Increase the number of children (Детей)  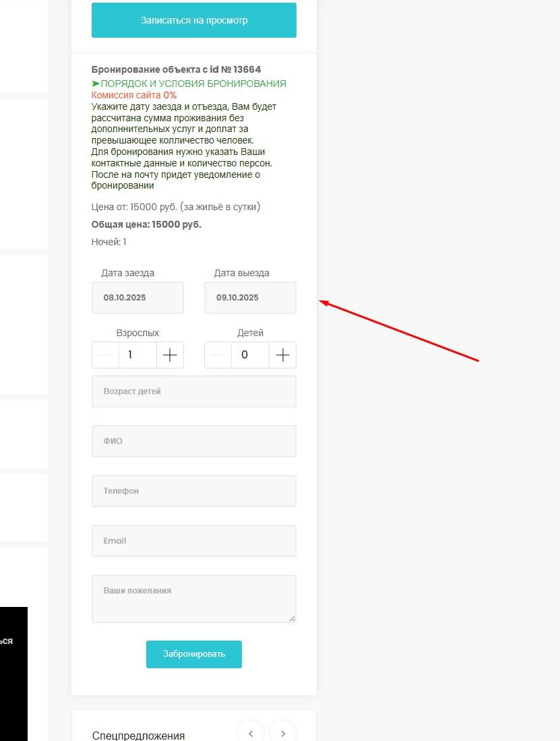[x=282, y=355]
